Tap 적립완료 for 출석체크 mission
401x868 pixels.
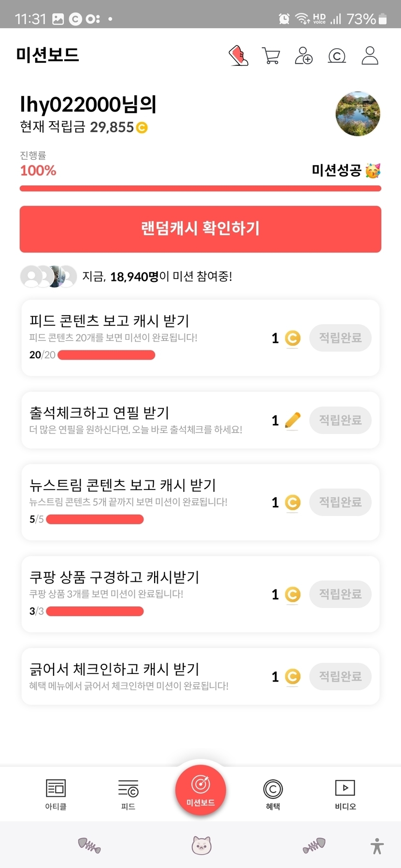pos(340,420)
